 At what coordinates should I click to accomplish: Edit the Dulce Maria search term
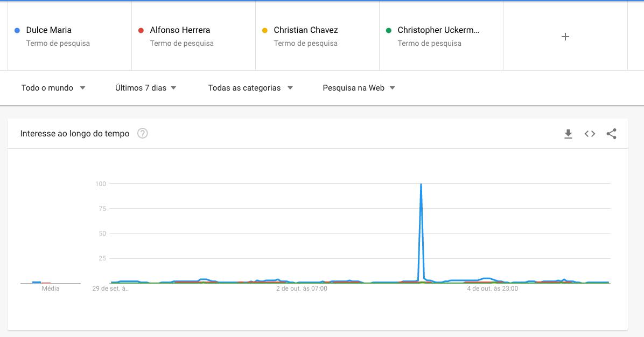tap(49, 30)
